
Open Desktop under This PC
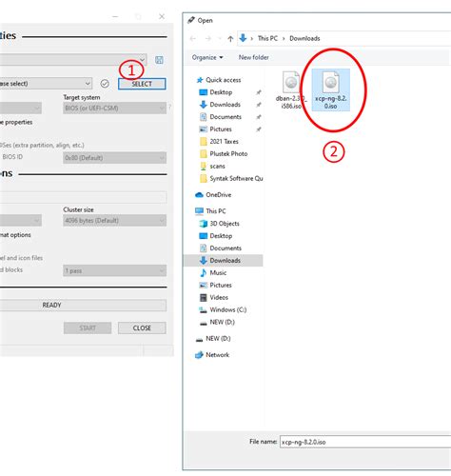[221, 236]
